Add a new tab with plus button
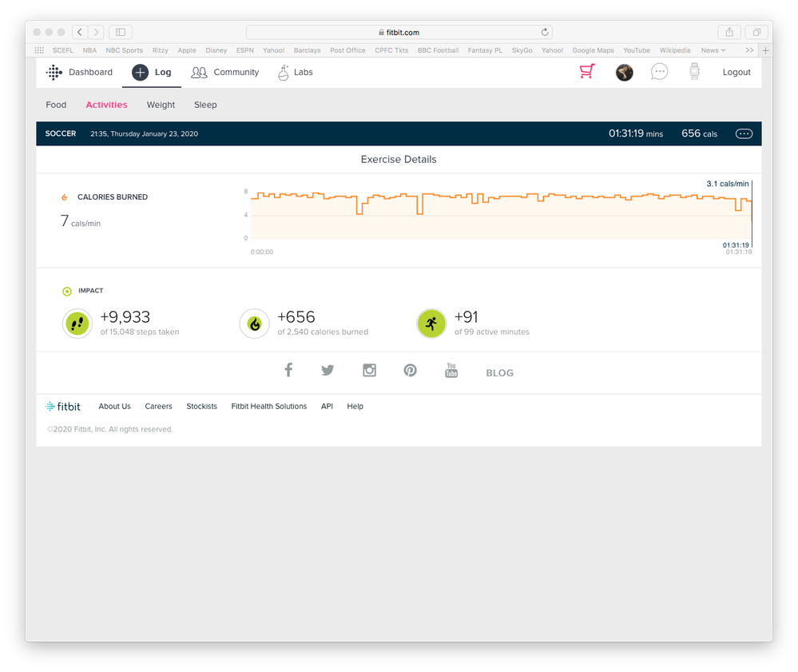Viewport: 798px width, 672px height. pos(765,50)
